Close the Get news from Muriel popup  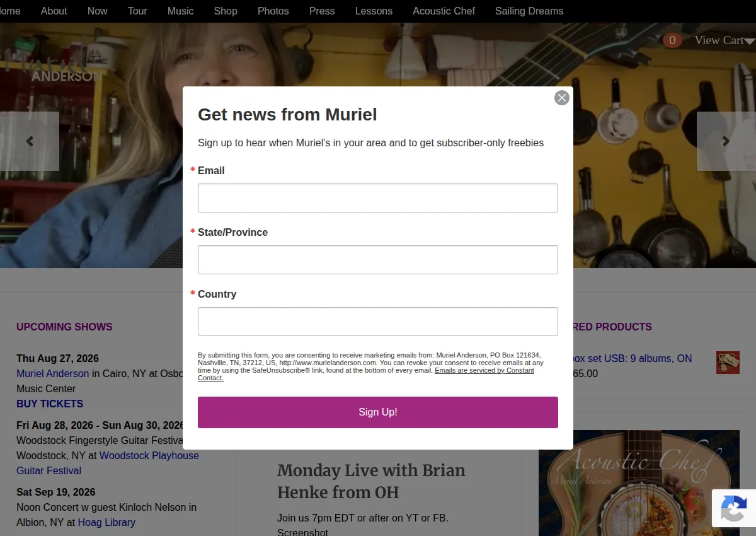pyautogui.click(x=562, y=98)
